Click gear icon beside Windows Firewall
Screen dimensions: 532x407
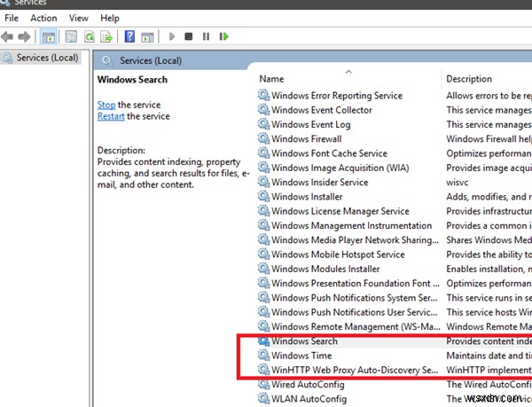coord(263,138)
